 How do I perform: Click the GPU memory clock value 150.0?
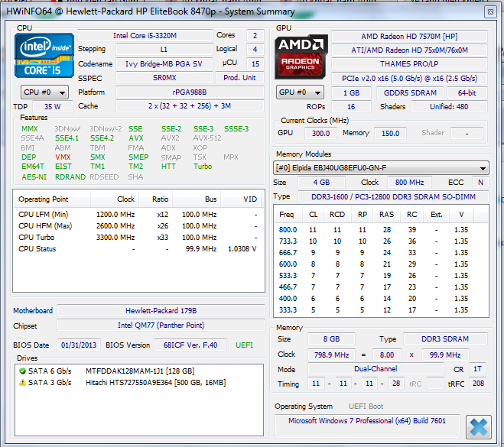(x=390, y=133)
